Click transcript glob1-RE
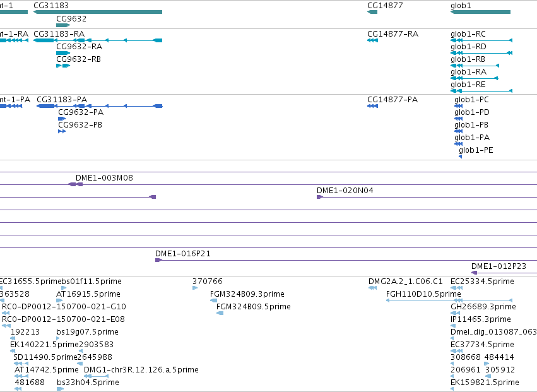The width and height of the screenshot is (537, 392). click(481, 91)
